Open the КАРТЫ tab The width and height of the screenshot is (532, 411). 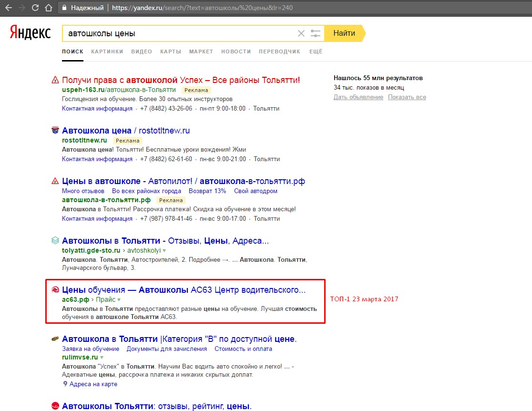(171, 51)
